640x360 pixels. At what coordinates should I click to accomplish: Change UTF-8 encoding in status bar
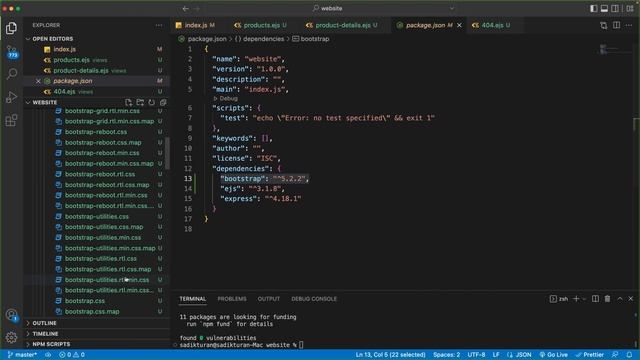476,355
